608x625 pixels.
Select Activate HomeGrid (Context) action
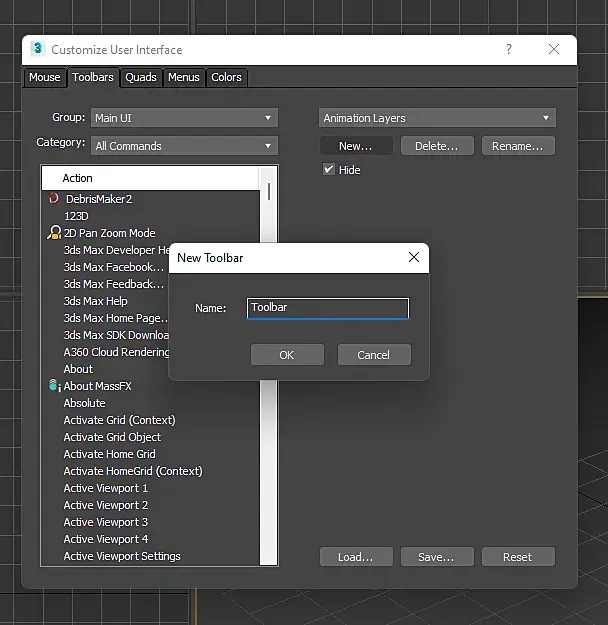coord(133,471)
